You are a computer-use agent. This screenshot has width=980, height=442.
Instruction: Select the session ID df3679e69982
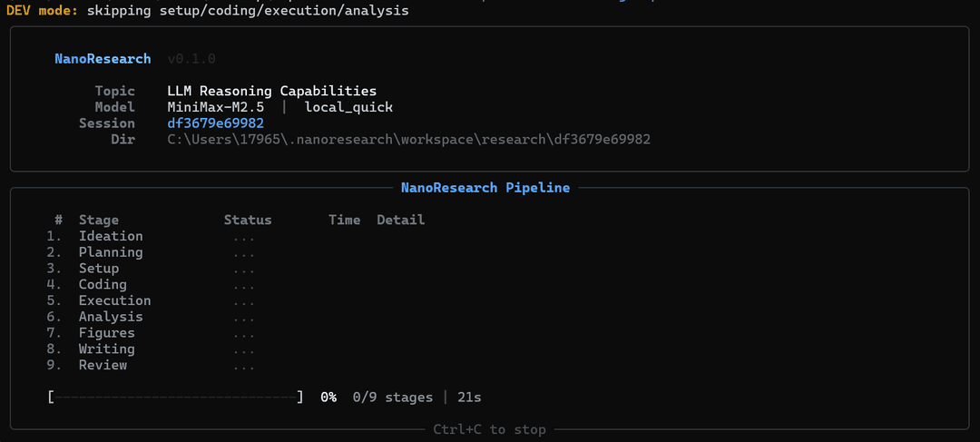[216, 123]
